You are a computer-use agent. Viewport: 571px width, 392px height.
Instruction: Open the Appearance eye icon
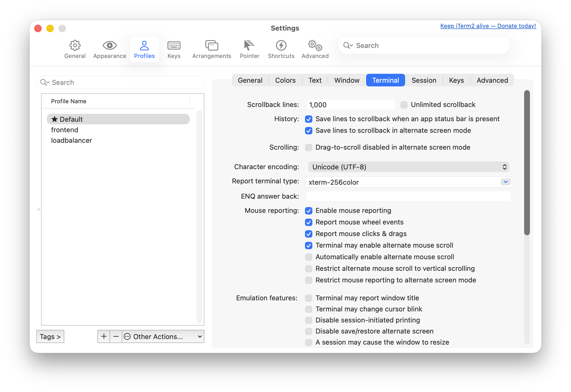110,46
